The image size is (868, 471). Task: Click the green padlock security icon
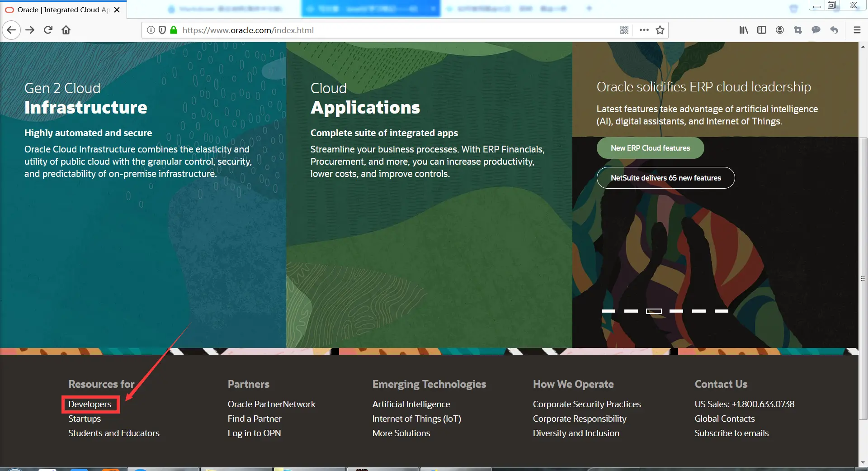click(174, 30)
